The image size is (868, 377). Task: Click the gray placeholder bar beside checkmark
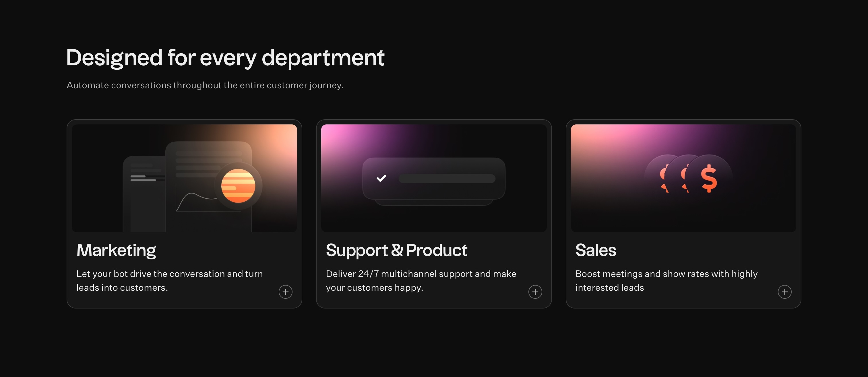pos(447,178)
